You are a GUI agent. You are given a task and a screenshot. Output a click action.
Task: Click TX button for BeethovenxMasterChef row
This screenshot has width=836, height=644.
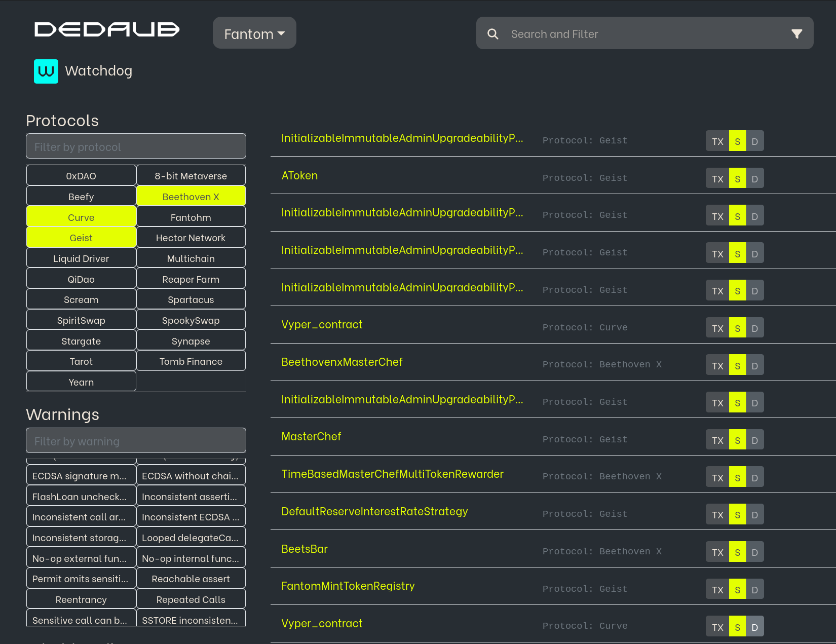[x=717, y=365]
